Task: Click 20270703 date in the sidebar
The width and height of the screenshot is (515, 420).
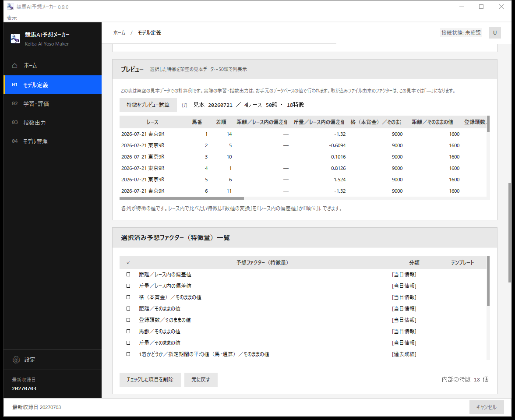Action: tap(24, 388)
